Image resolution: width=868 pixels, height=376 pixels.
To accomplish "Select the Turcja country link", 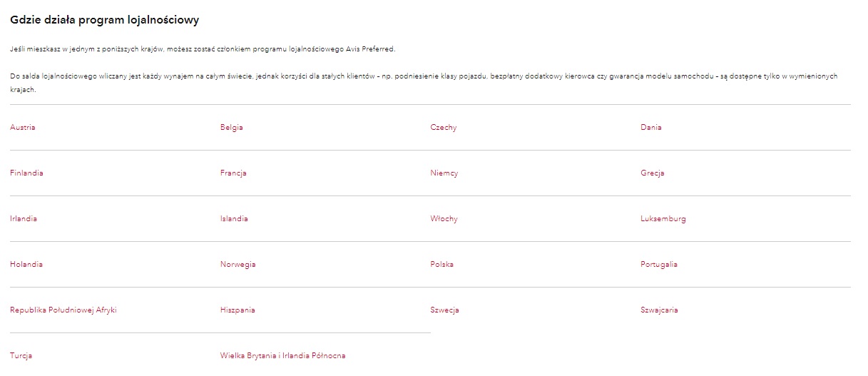I will point(21,356).
